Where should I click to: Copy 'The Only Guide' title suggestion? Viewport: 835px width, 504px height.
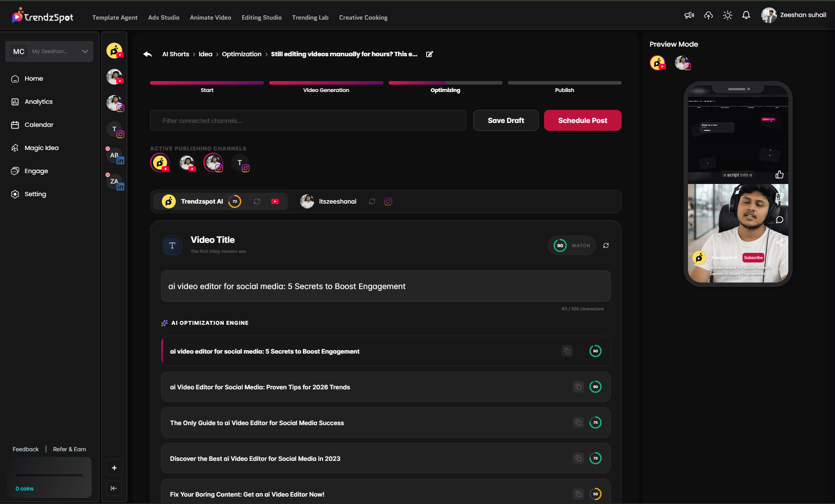[578, 422]
